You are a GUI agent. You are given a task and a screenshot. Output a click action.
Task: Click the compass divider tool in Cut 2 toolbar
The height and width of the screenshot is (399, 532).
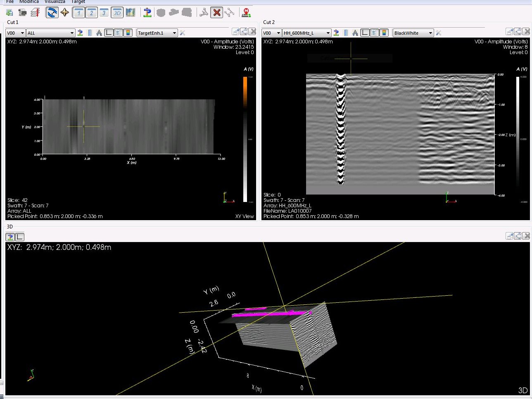[x=355, y=33]
